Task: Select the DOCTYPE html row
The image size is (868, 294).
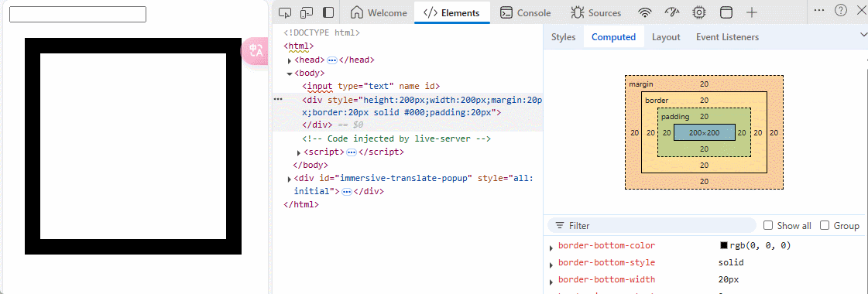Action: coord(321,33)
